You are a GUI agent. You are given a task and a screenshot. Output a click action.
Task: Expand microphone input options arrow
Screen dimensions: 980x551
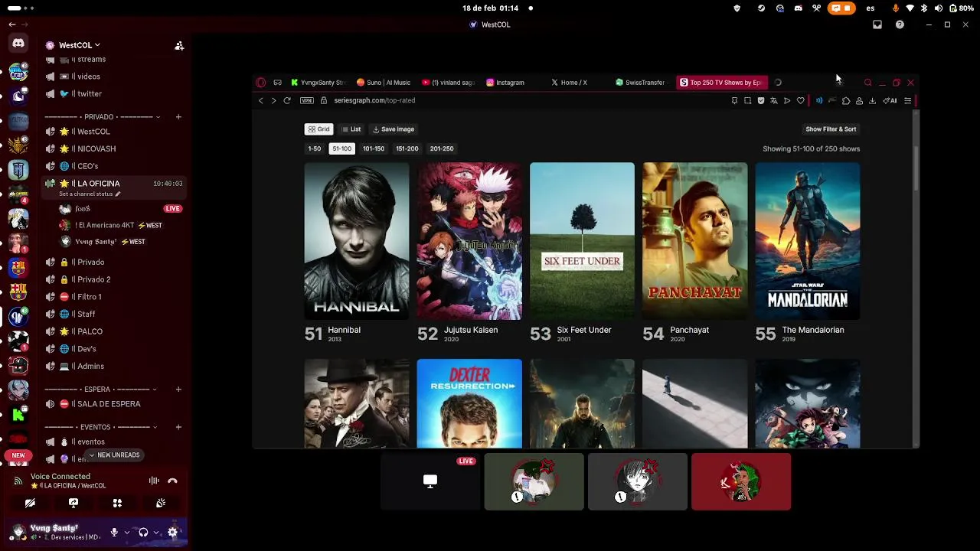(126, 532)
